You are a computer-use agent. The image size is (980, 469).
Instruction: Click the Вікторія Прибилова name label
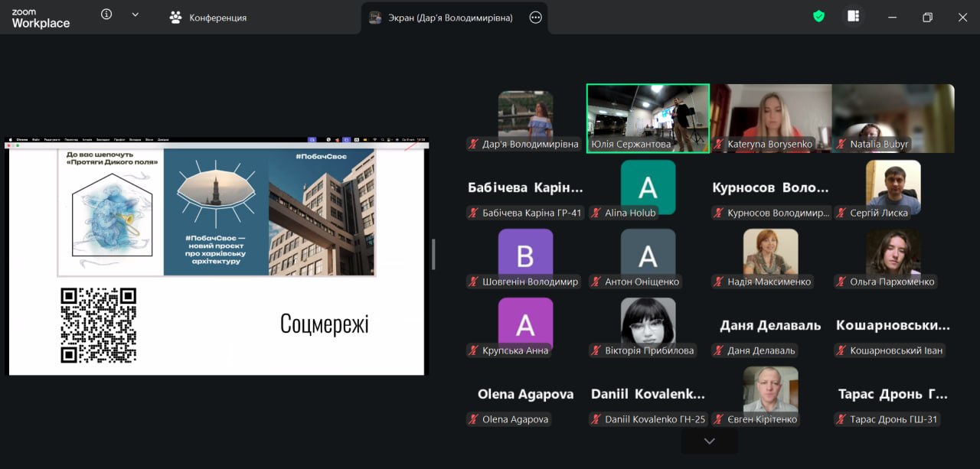(649, 350)
